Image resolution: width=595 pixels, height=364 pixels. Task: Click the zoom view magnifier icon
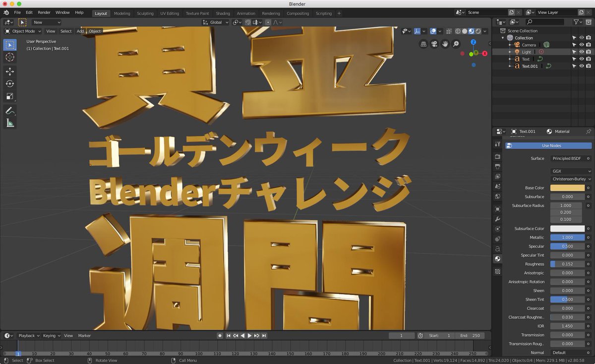[456, 44]
